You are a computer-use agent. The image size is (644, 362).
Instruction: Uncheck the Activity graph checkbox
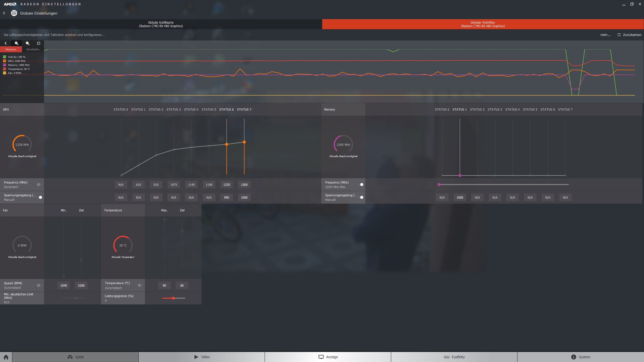[x=5, y=57]
